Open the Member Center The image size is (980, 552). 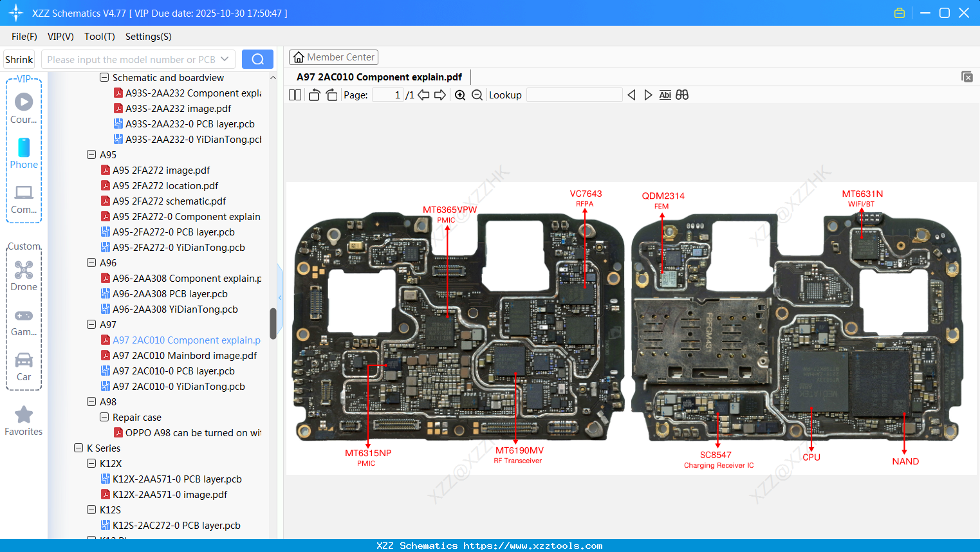pyautogui.click(x=333, y=57)
